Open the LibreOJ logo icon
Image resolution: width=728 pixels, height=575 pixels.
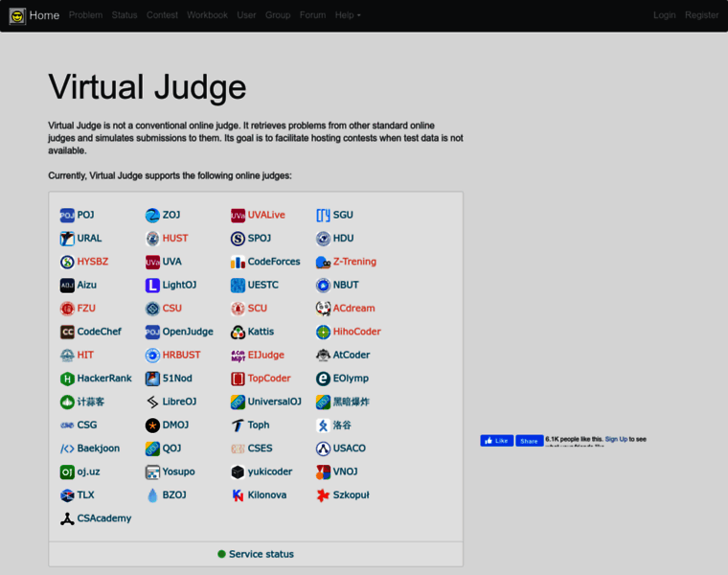click(x=152, y=402)
